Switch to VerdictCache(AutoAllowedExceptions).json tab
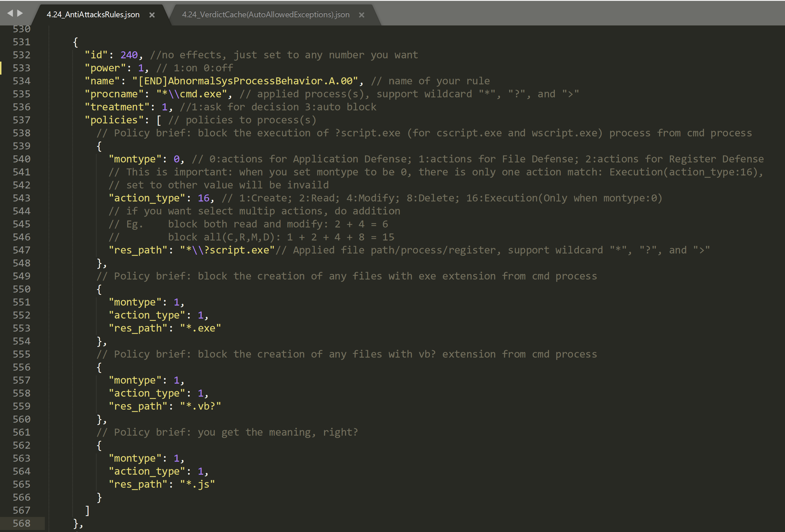Screen dimensions: 785x532 coord(265,14)
